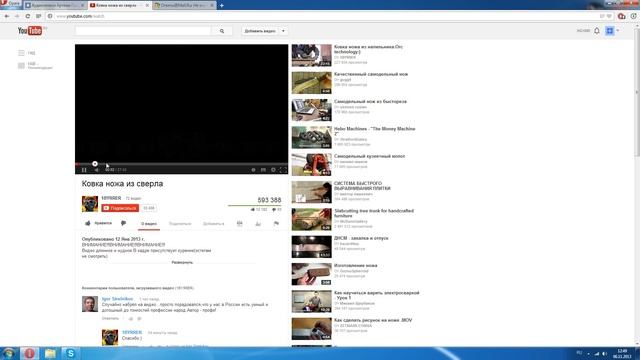This screenshot has width=640, height=360.
Task: Focus the YouTube search field
Action: tap(143, 31)
